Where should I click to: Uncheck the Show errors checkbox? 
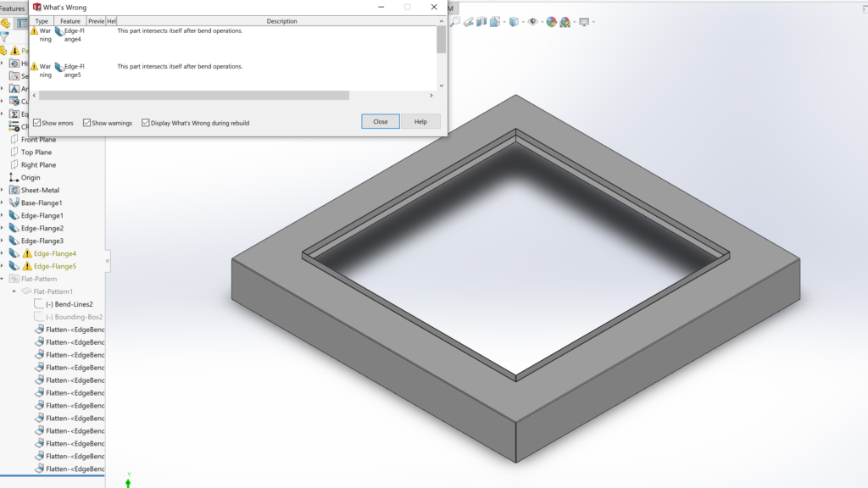(37, 123)
